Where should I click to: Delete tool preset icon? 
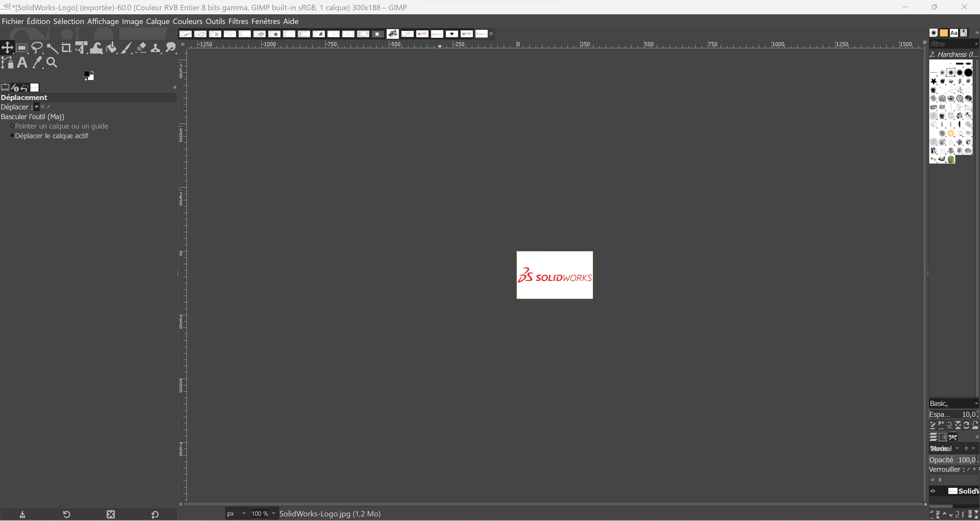(111, 515)
